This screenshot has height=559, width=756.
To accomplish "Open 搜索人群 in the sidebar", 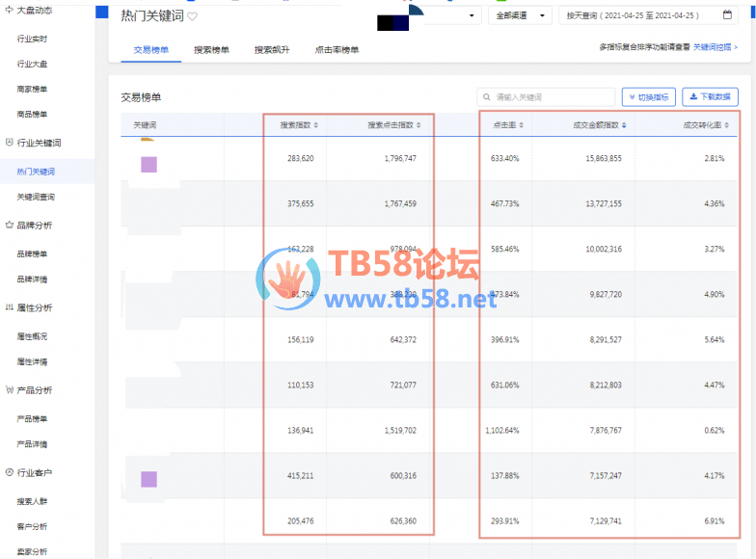I will (32, 501).
